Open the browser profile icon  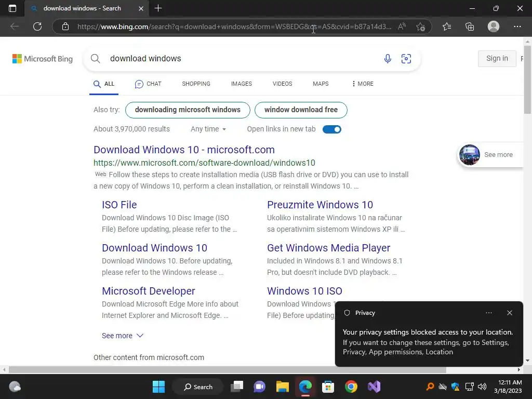coord(494,26)
